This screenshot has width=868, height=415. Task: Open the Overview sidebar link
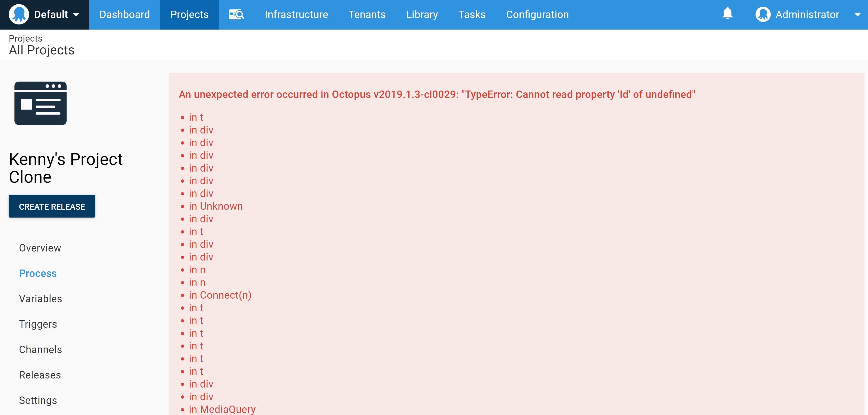click(x=40, y=248)
